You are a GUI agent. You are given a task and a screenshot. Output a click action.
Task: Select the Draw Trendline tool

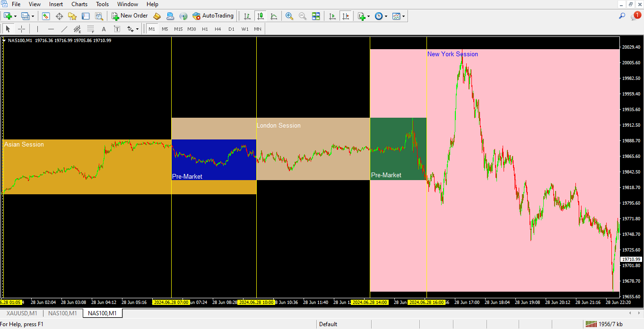click(64, 29)
